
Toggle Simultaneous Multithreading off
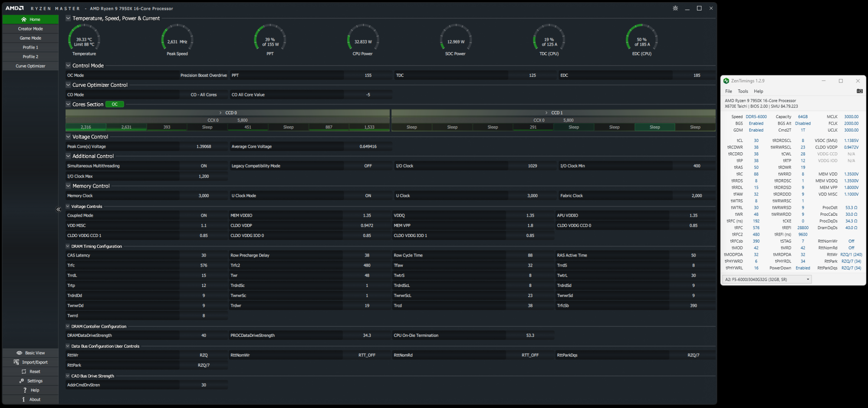[204, 165]
